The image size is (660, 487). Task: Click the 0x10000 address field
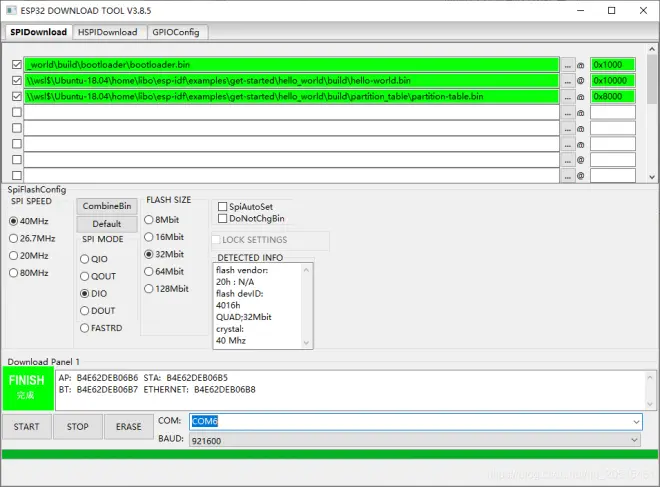[x=612, y=81]
